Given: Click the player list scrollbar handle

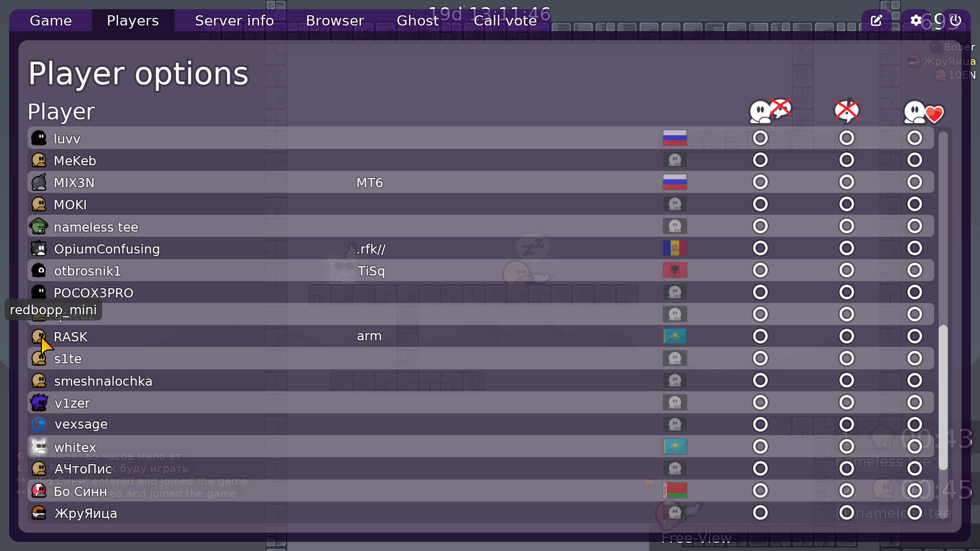Looking at the screenshot, I should pyautogui.click(x=943, y=397).
